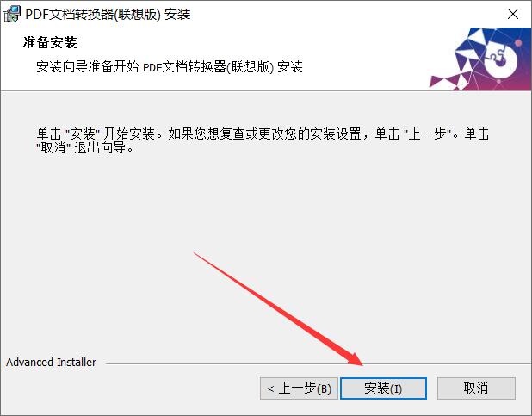Click the Advanced Installer label
Image resolution: width=532 pixels, height=416 pixels.
[x=52, y=362]
